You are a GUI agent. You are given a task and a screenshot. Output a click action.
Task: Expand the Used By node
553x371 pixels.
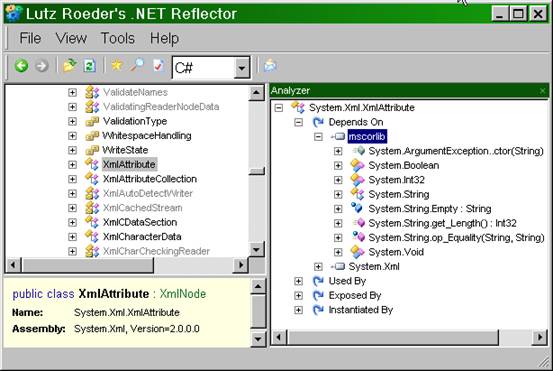coord(298,281)
